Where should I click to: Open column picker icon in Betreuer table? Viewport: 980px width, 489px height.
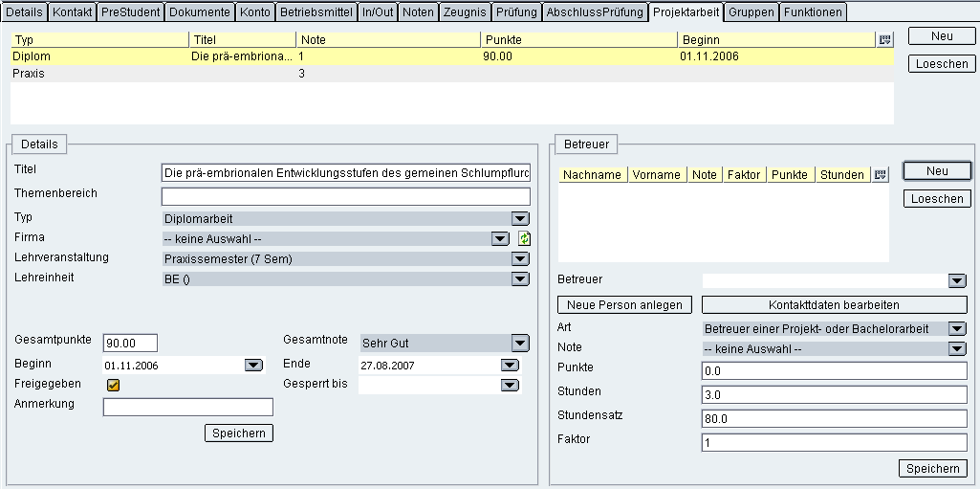pyautogui.click(x=881, y=174)
